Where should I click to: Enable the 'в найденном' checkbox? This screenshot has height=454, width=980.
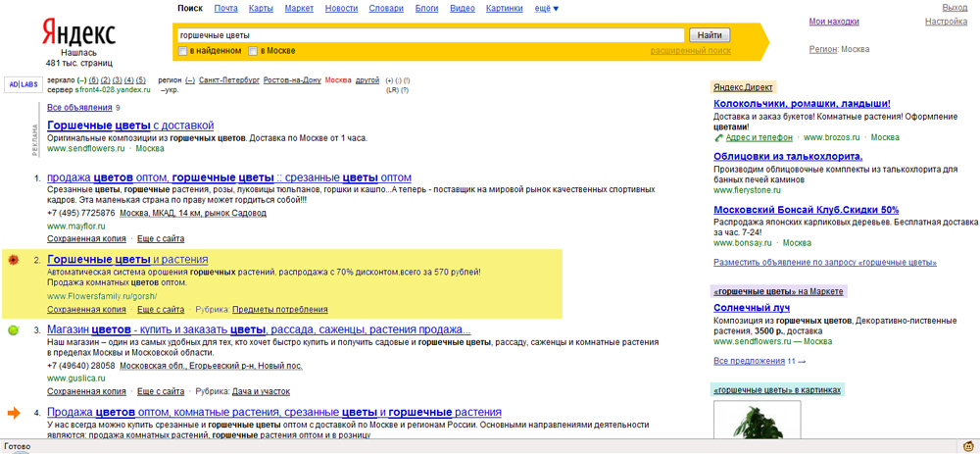coord(182,51)
